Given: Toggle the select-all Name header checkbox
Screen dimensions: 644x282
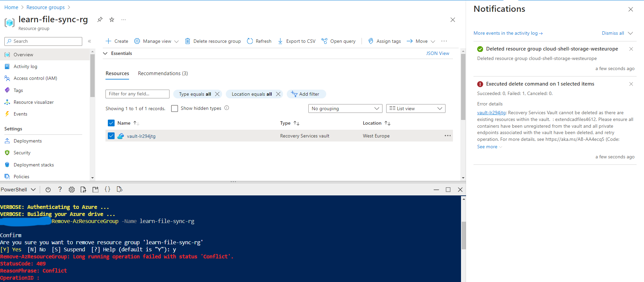Looking at the screenshot, I should pos(111,123).
